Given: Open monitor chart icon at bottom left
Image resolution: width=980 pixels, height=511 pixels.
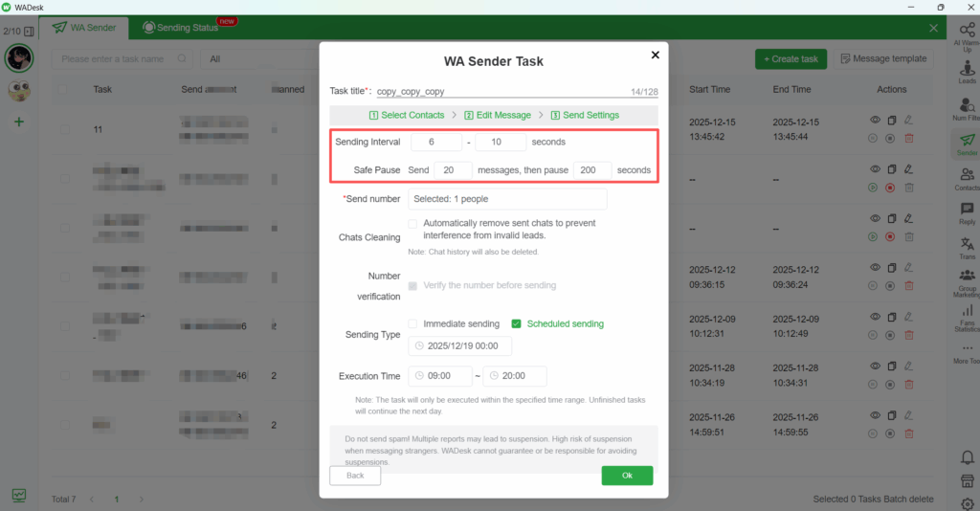Looking at the screenshot, I should click(19, 496).
